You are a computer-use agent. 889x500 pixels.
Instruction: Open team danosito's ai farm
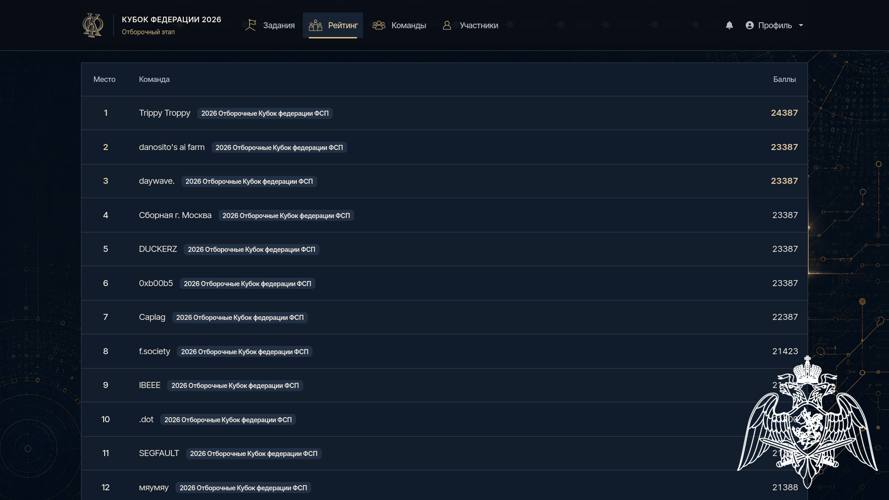172,147
